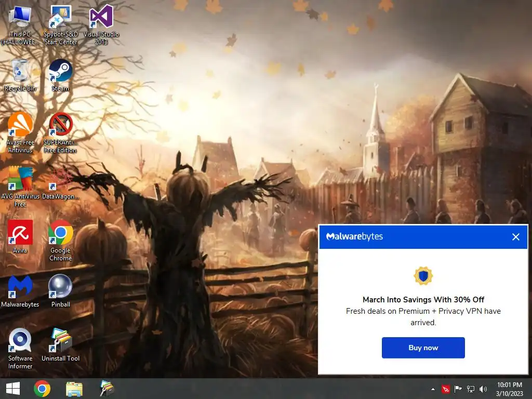Screen dimensions: 532x399
Task: Click "March Into Savings With 30% Off" headline
Action: 423,300
